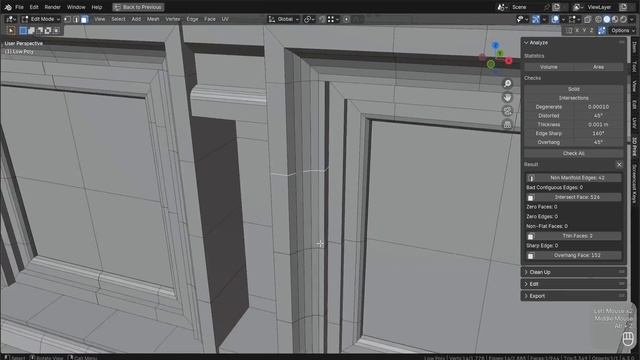
Task: Open the Global transform orientation dropdown
Action: (x=284, y=19)
